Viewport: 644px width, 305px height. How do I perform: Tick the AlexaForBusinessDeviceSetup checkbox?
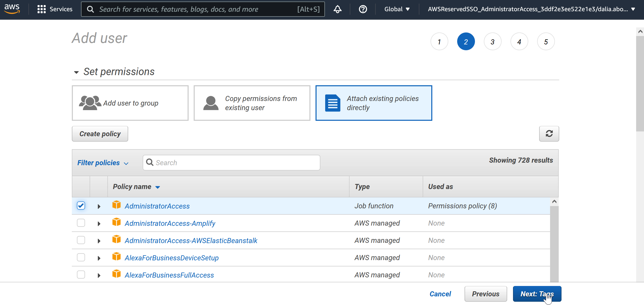point(81,258)
